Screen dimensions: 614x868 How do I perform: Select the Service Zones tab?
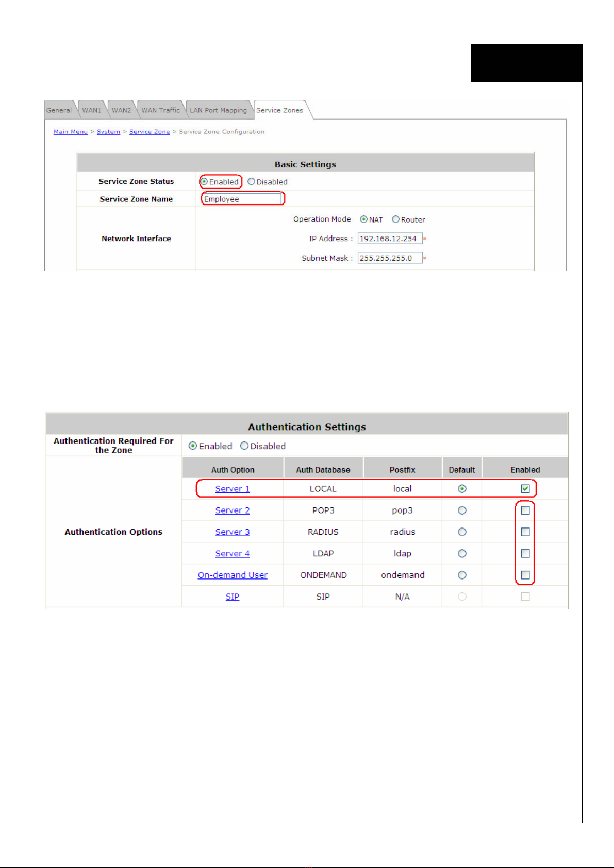tap(280, 110)
